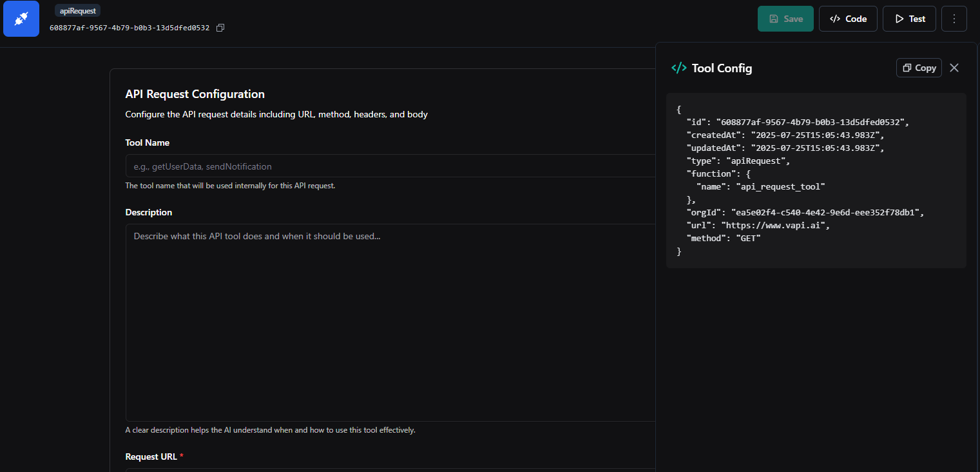
Task: Copy the tool ID with the copy icon
Action: click(220, 28)
